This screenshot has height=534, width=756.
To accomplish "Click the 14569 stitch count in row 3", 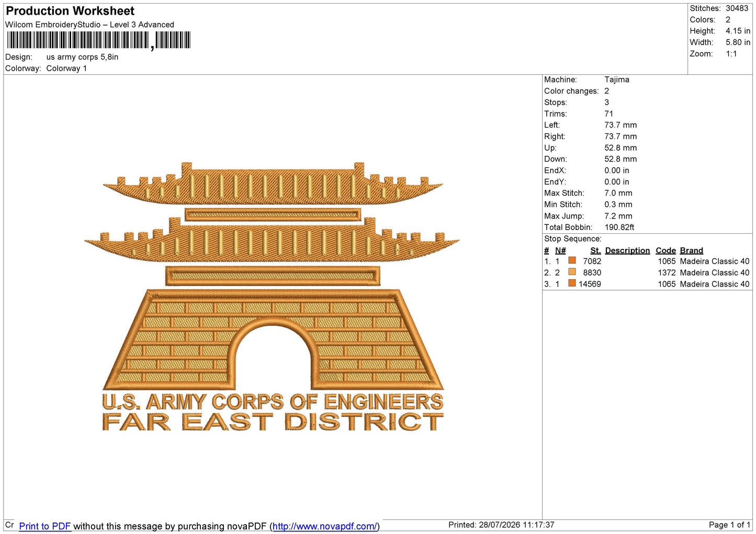I will [590, 284].
